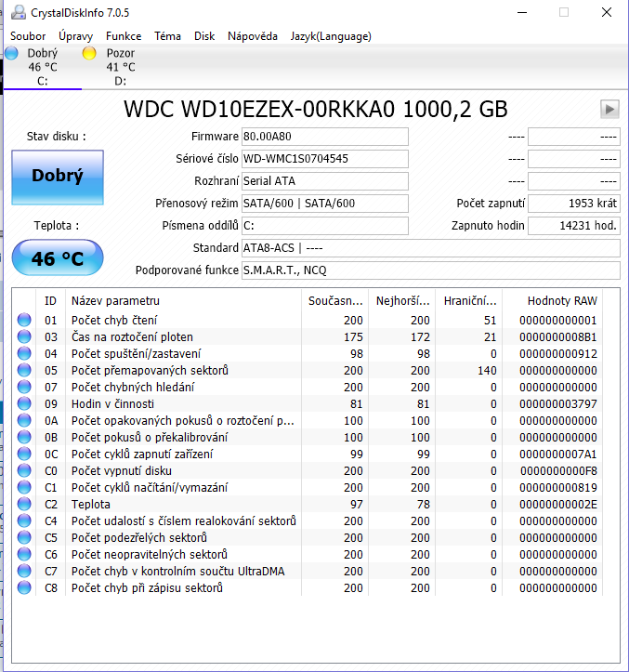Click the CrystalDiskInfo app icon in title bar
Screen dimensions: 629x672
coord(19,12)
